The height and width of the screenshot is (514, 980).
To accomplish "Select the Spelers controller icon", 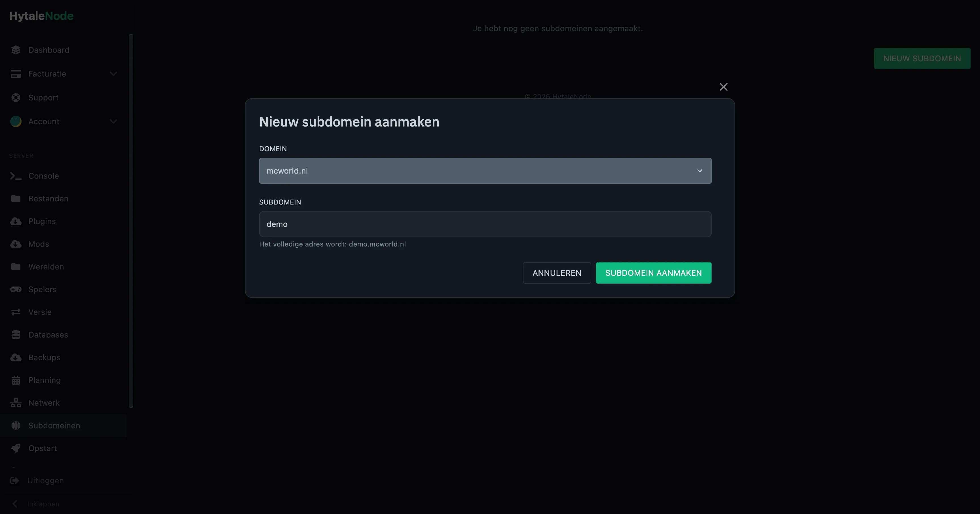I will click(16, 289).
